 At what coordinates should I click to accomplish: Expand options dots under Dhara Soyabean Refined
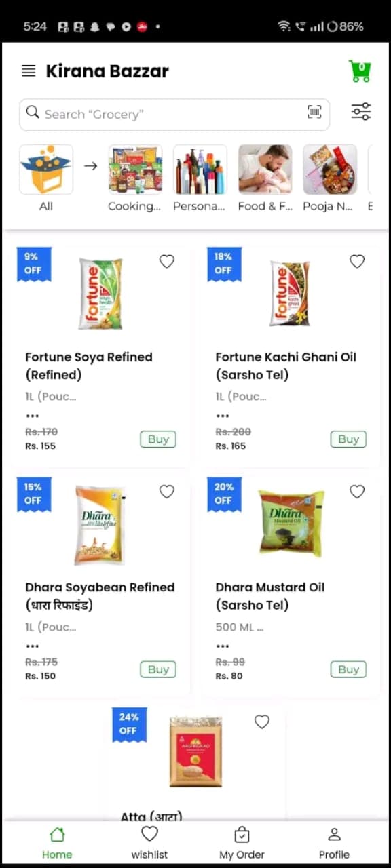click(x=33, y=646)
